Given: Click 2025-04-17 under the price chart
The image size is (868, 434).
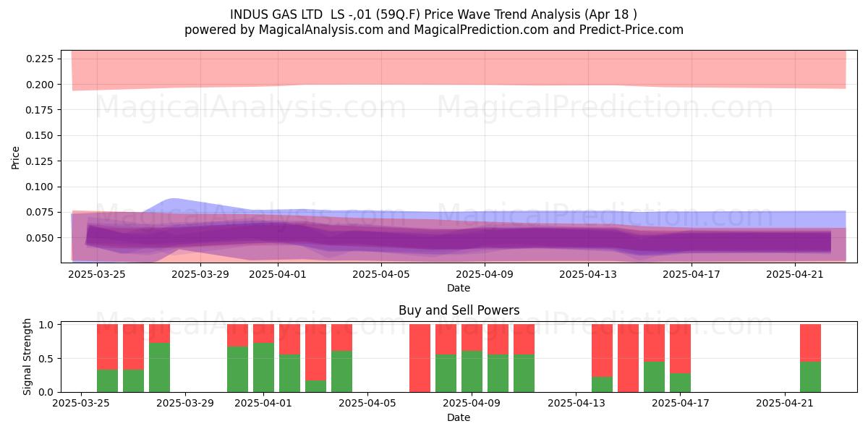Looking at the screenshot, I should [x=692, y=274].
